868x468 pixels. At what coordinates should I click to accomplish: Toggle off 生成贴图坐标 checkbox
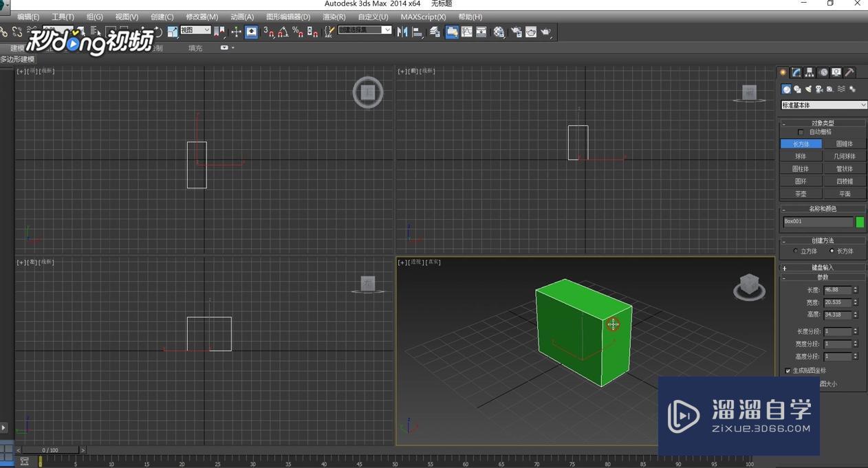pos(788,370)
